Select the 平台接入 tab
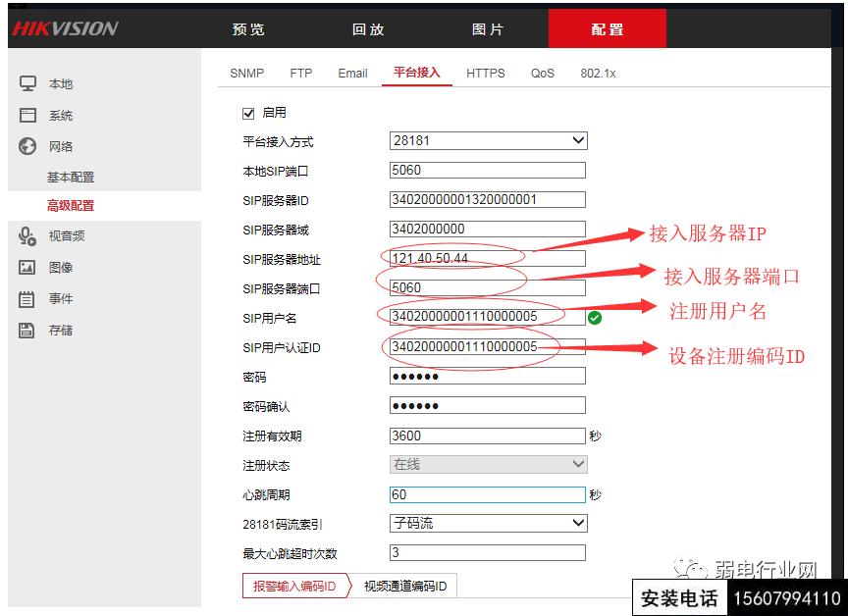The width and height of the screenshot is (848, 616). point(417,73)
